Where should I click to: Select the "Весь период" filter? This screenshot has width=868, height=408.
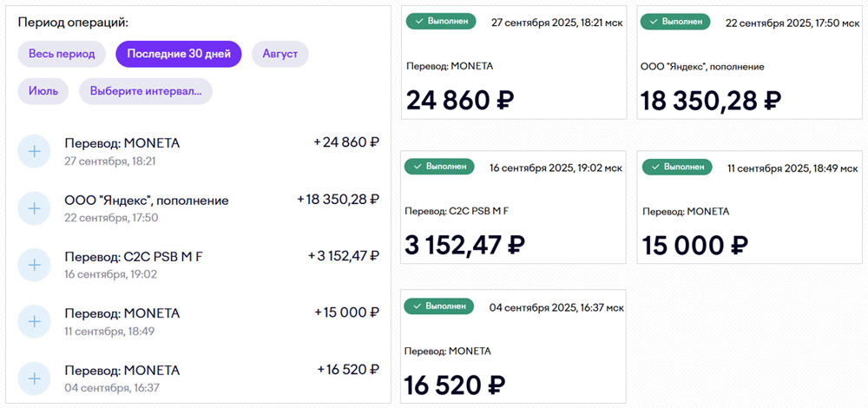(x=62, y=54)
